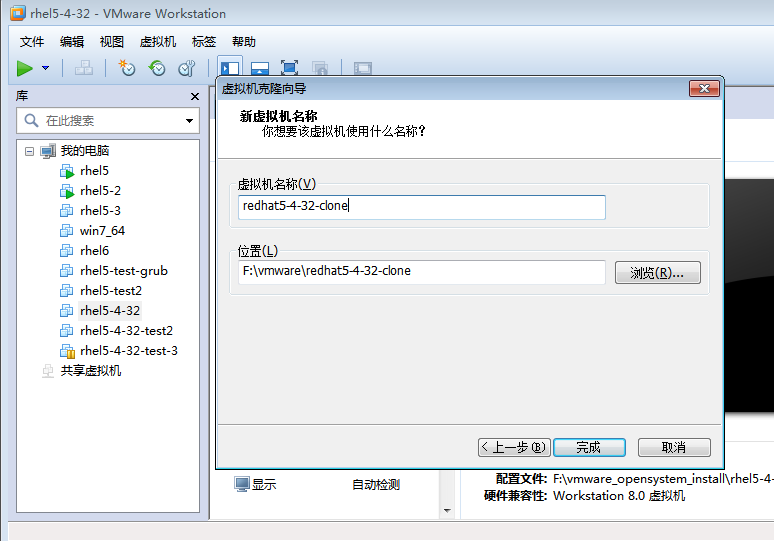Viewport: 774px width, 541px height.
Task: Open the 虚拟机 menu
Action: (x=158, y=42)
